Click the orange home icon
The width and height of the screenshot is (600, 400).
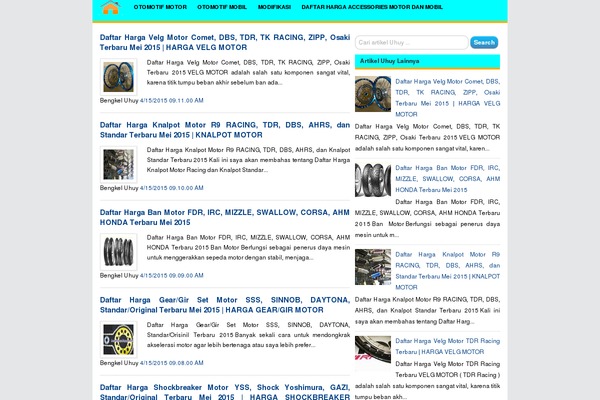click(x=111, y=7)
